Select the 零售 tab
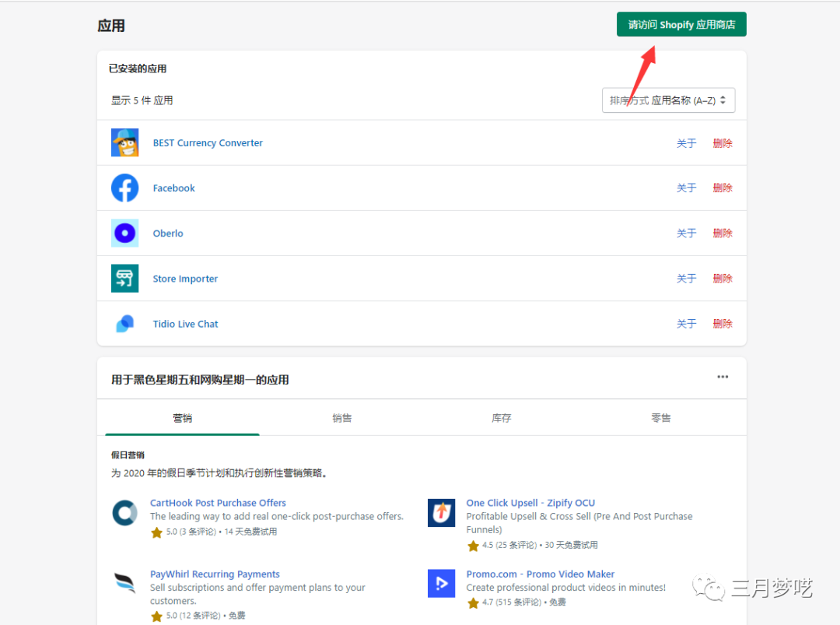840x625 pixels. pyautogui.click(x=661, y=418)
